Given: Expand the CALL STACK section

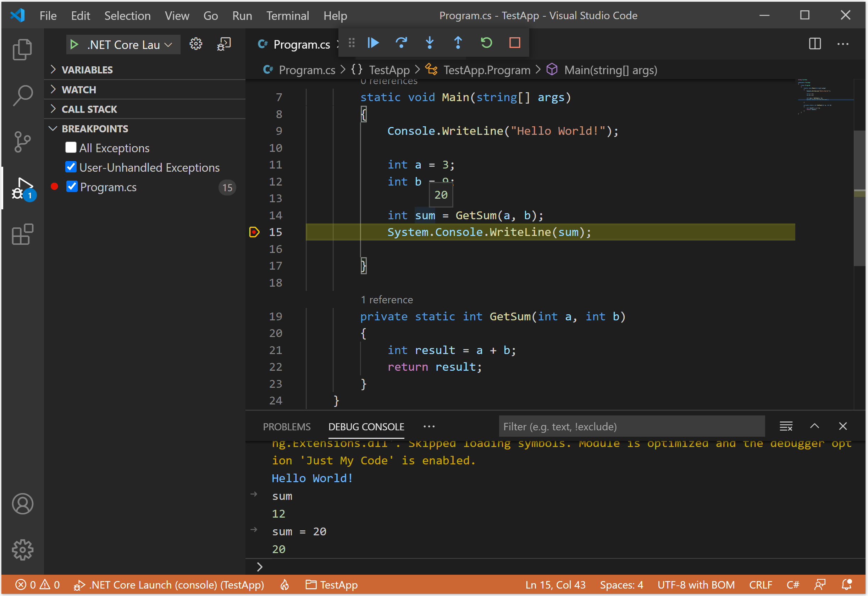Looking at the screenshot, I should [89, 109].
